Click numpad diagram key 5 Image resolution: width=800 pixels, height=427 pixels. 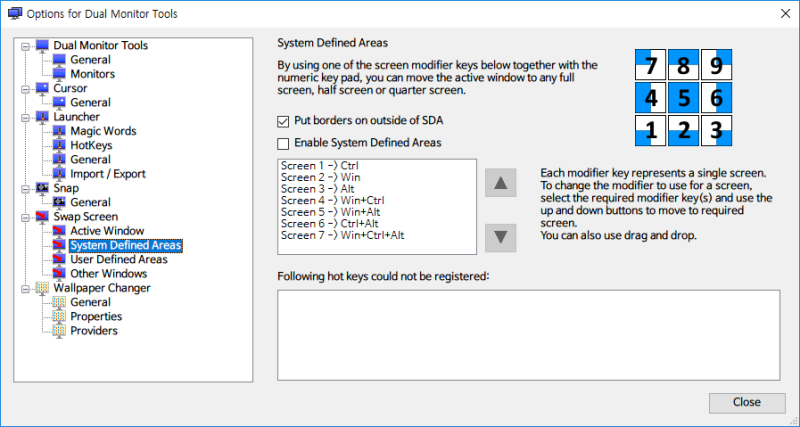(x=683, y=97)
